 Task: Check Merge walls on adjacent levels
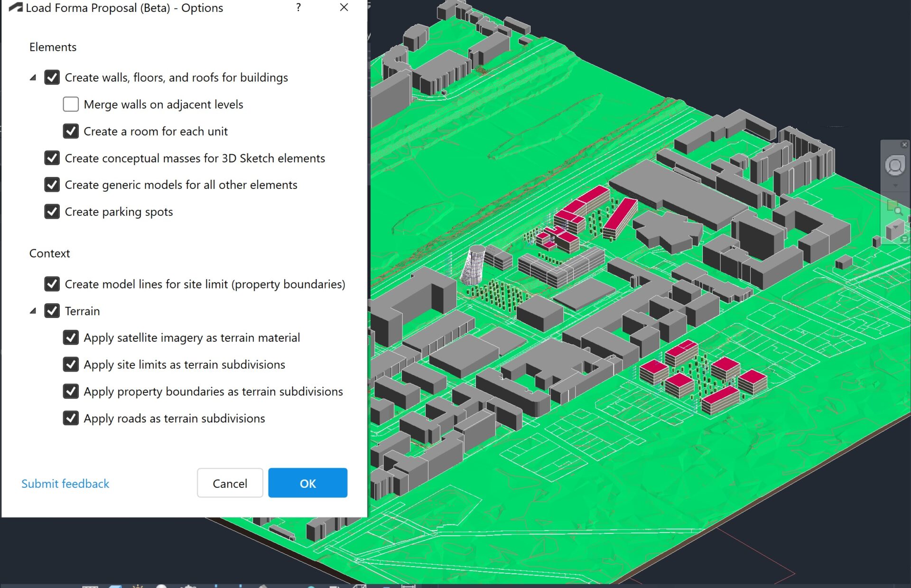[x=71, y=104]
